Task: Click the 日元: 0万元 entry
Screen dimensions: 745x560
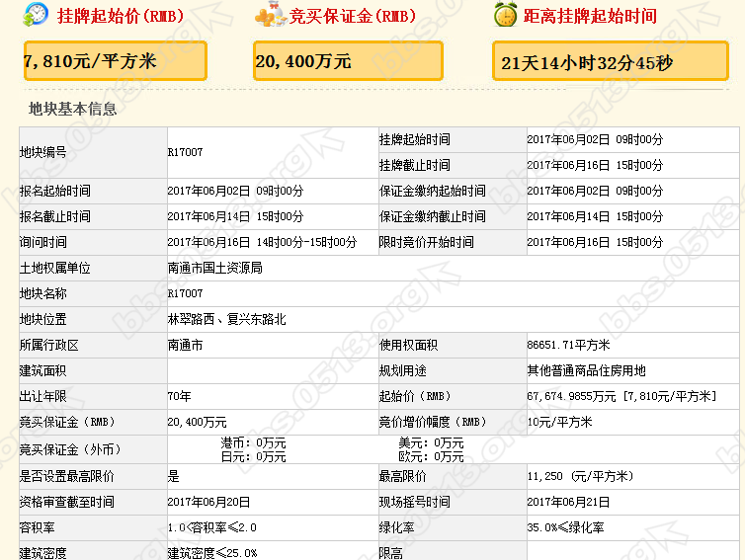Action: (x=253, y=457)
